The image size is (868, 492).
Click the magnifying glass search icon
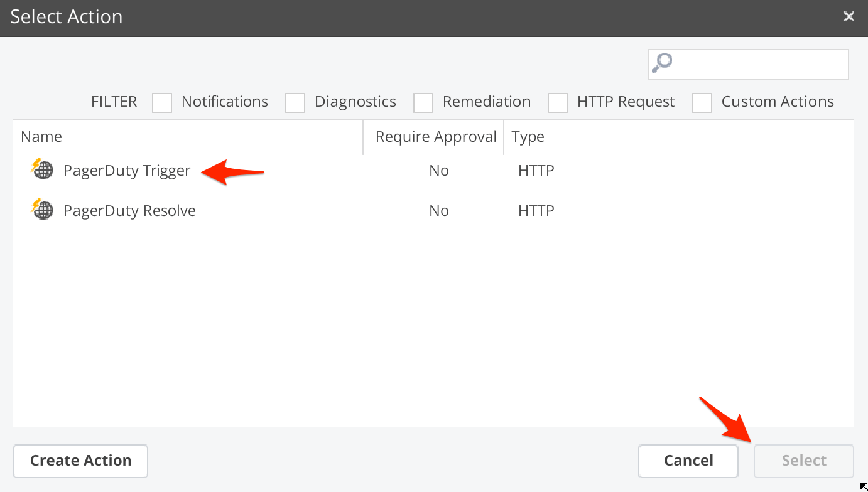662,63
